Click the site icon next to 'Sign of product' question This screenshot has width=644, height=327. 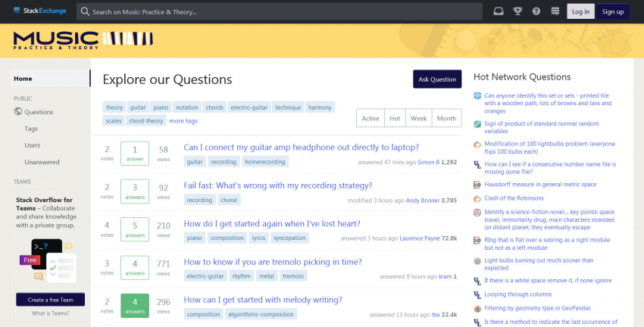pos(477,124)
